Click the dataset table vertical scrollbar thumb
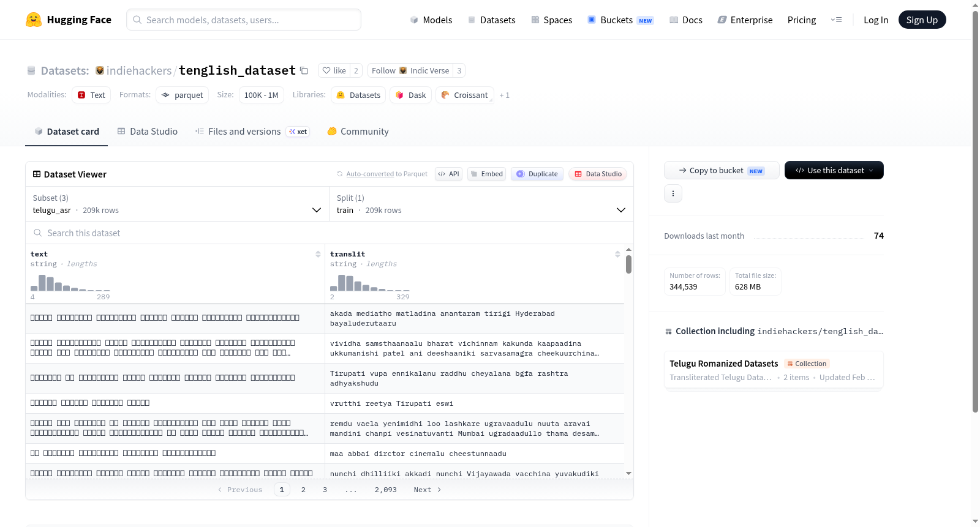The image size is (980, 527). tap(628, 264)
